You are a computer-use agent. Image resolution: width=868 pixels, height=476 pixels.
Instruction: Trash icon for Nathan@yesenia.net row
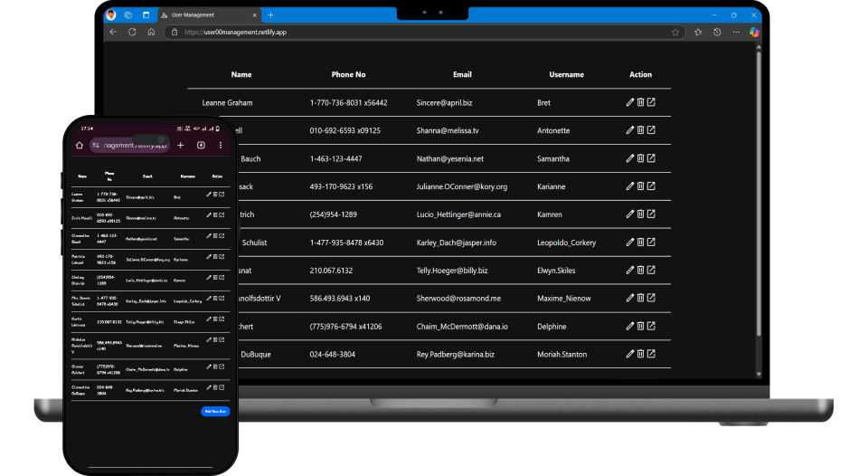(640, 158)
